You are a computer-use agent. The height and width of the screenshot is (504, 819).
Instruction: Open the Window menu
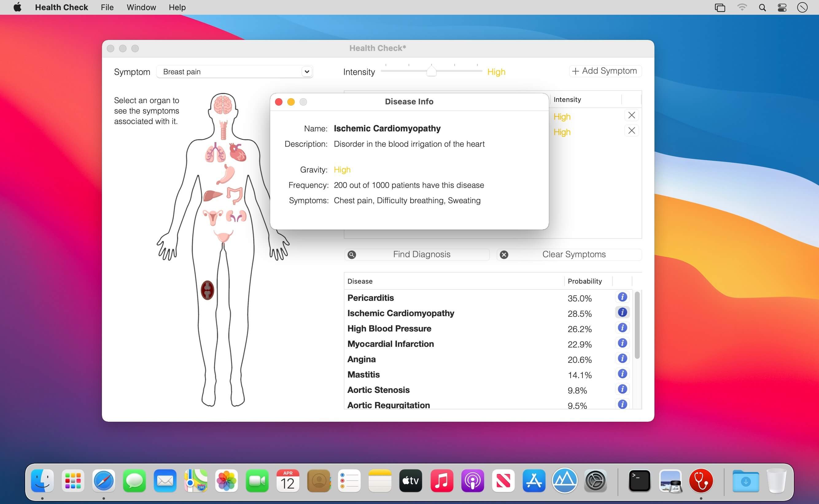141,7
